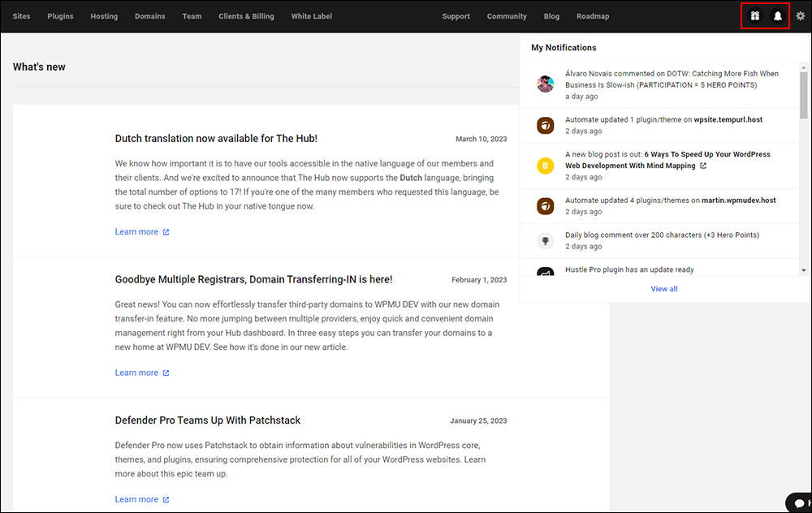Open the settings gear icon
This screenshot has height=513, width=812.
[x=801, y=16]
